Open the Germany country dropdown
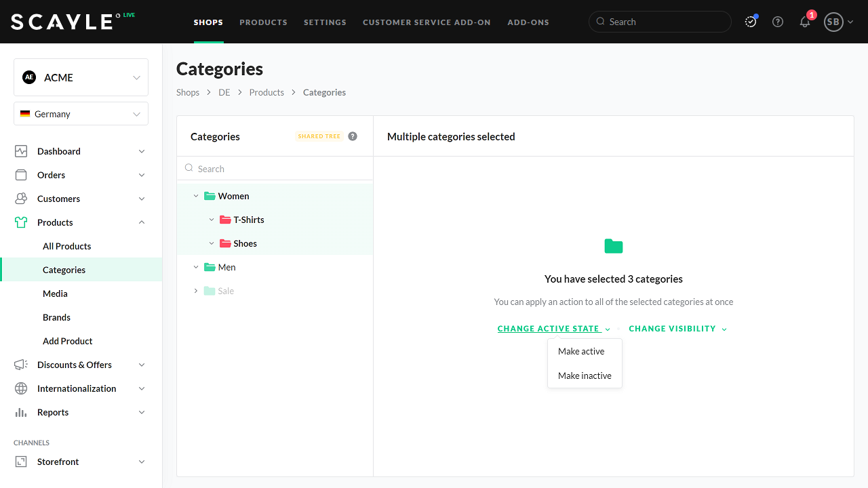Image resolution: width=868 pixels, height=488 pixels. coord(81,114)
